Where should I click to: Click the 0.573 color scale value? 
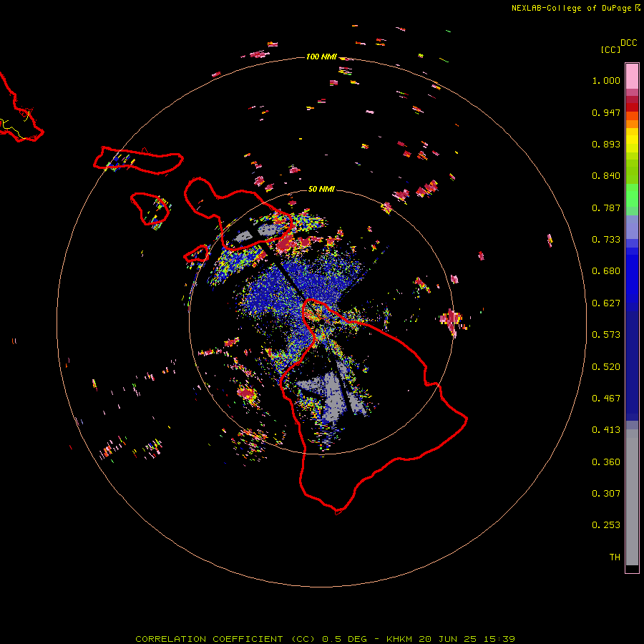606,335
